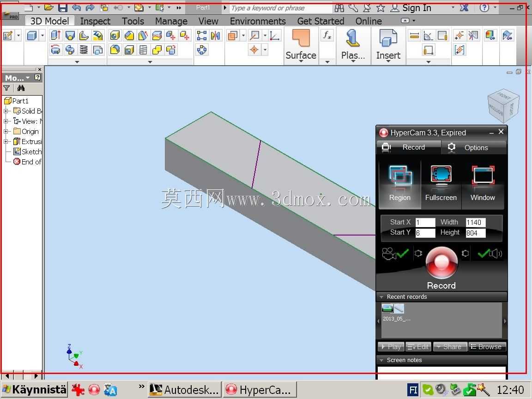Start a new 2D sketch
532x399 pixels.
tap(8, 35)
